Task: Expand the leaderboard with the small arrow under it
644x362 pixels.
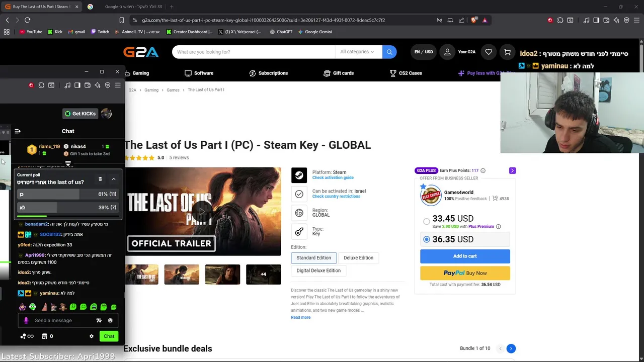Action: coord(68,164)
